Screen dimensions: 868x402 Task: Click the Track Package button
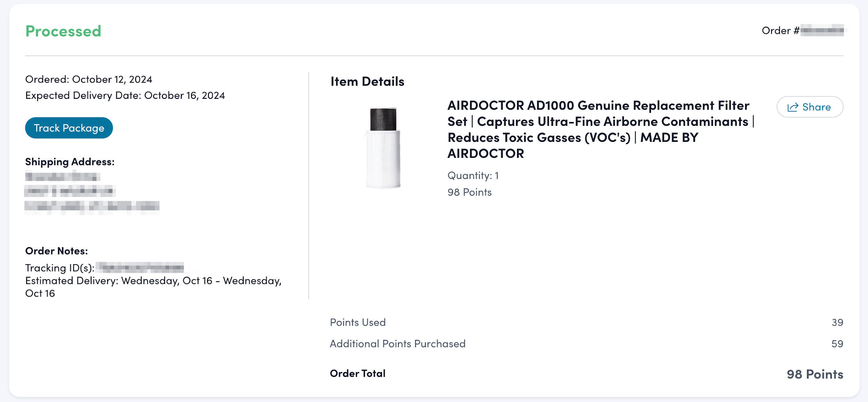point(69,128)
